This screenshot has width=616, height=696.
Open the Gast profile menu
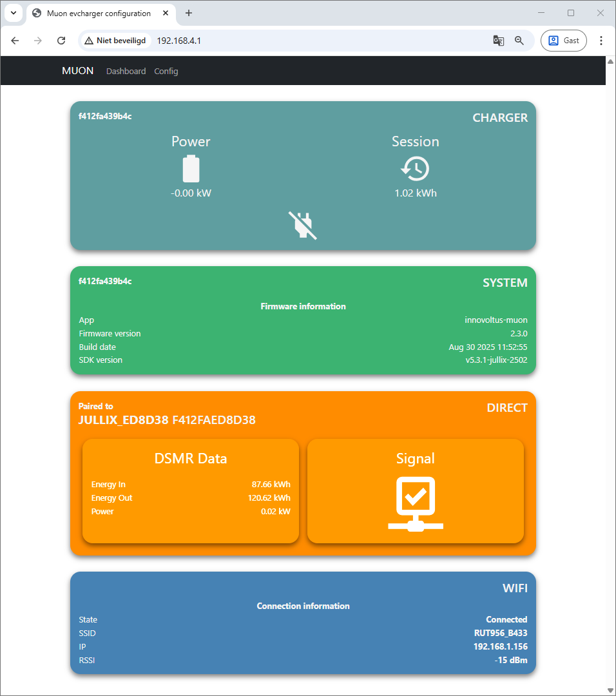563,41
